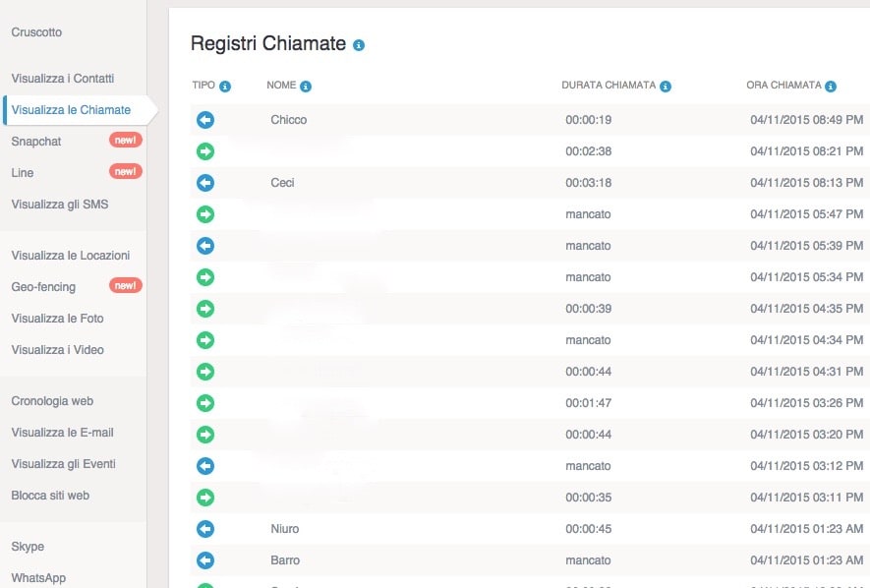870x588 pixels.
Task: Open Blocca siti web
Action: click(50, 496)
